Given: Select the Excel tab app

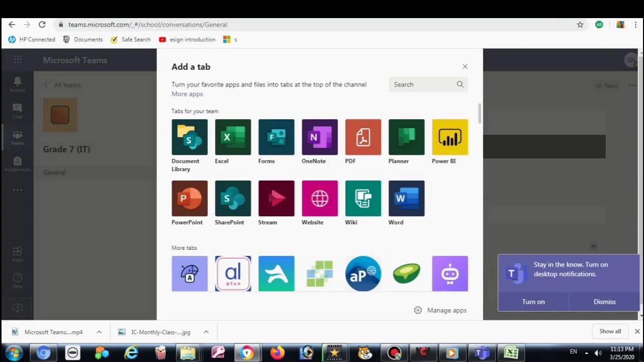Looking at the screenshot, I should [x=233, y=137].
